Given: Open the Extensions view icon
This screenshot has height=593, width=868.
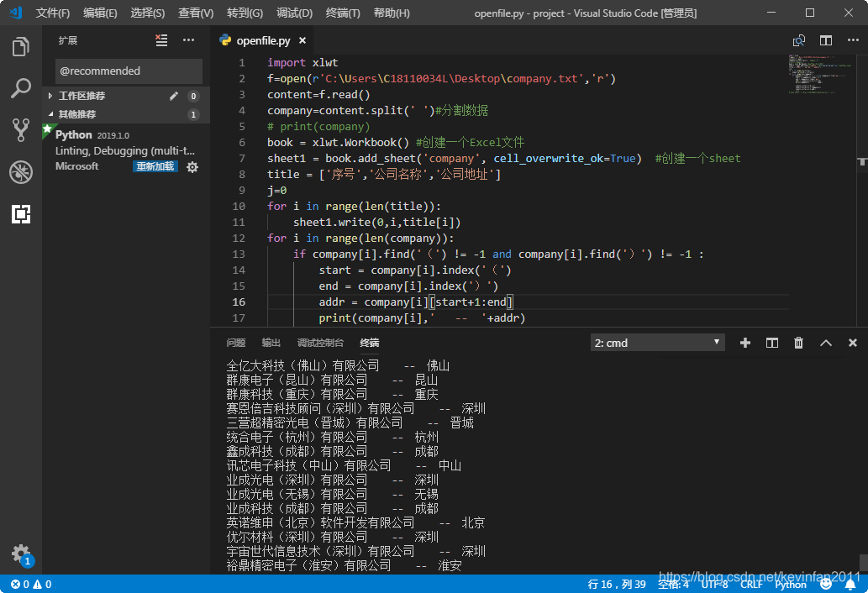Looking at the screenshot, I should point(20,214).
